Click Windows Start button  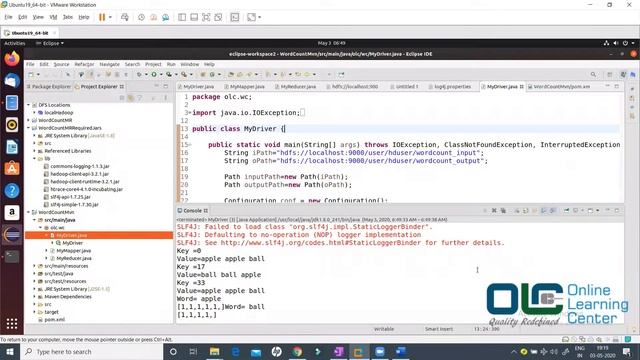pyautogui.click(x=10, y=352)
